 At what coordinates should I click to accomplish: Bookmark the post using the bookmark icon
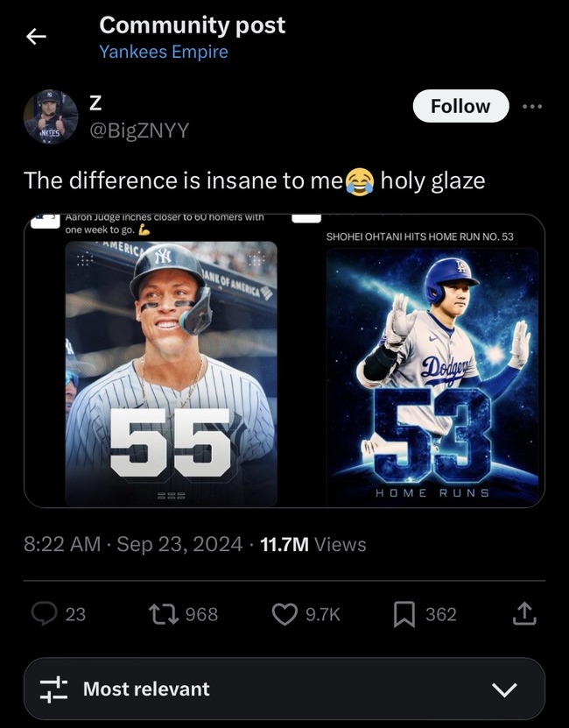(x=403, y=615)
